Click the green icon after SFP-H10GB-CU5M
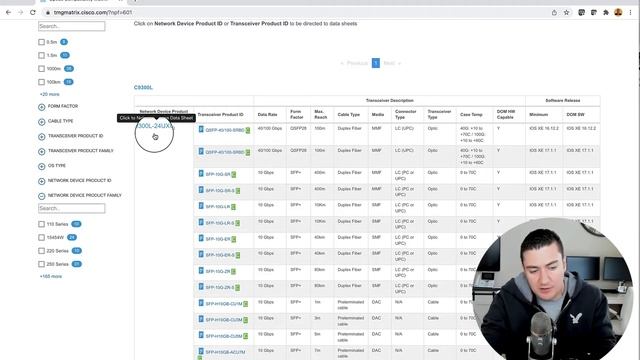 [246, 336]
